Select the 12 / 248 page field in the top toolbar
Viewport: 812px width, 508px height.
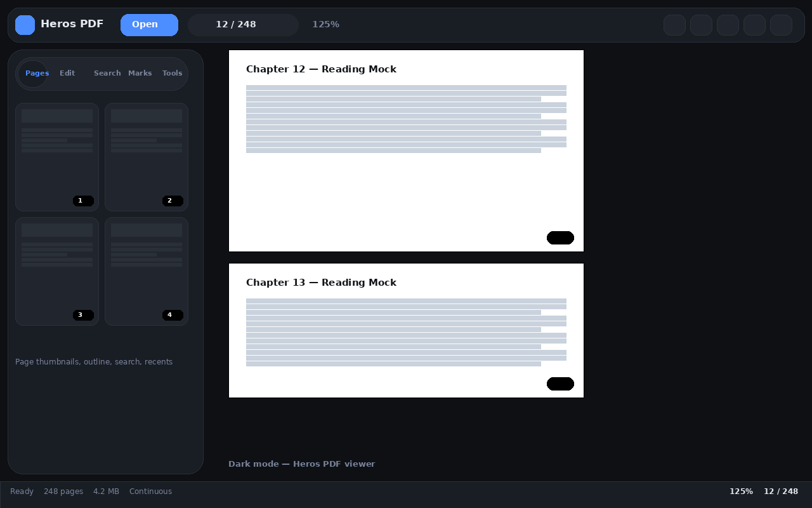tap(243, 25)
